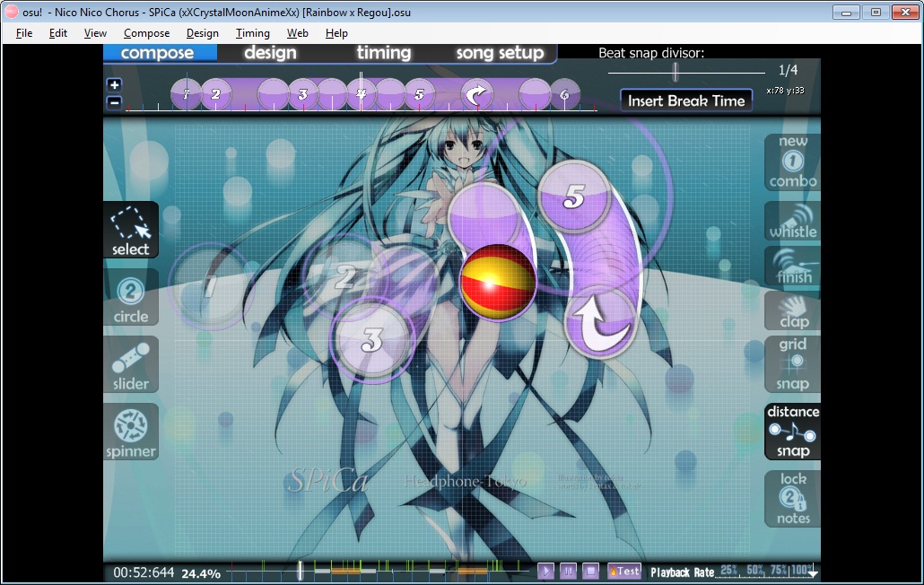Disable distance snap
Image resolution: width=924 pixels, height=585 pixels.
point(793,432)
